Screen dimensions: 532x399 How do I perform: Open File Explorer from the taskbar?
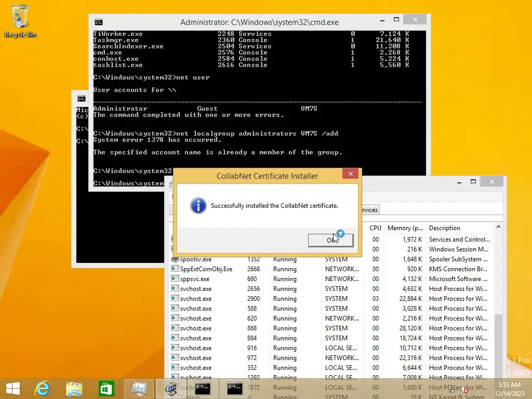pyautogui.click(x=74, y=389)
